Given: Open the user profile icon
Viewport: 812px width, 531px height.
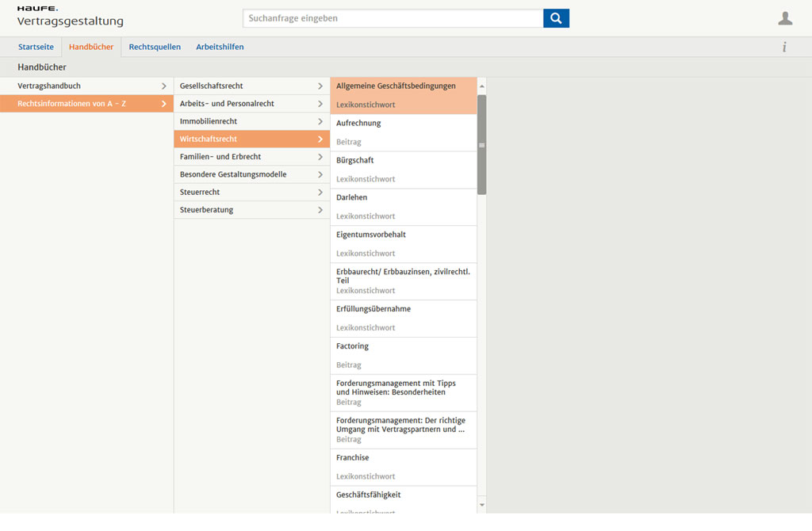Looking at the screenshot, I should pos(785,18).
